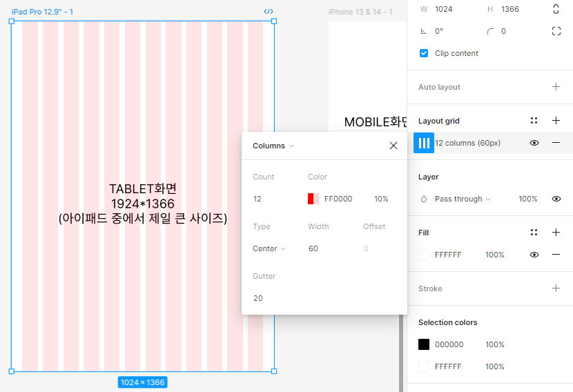Select the MOBILE화면 text on canvas

pos(376,122)
